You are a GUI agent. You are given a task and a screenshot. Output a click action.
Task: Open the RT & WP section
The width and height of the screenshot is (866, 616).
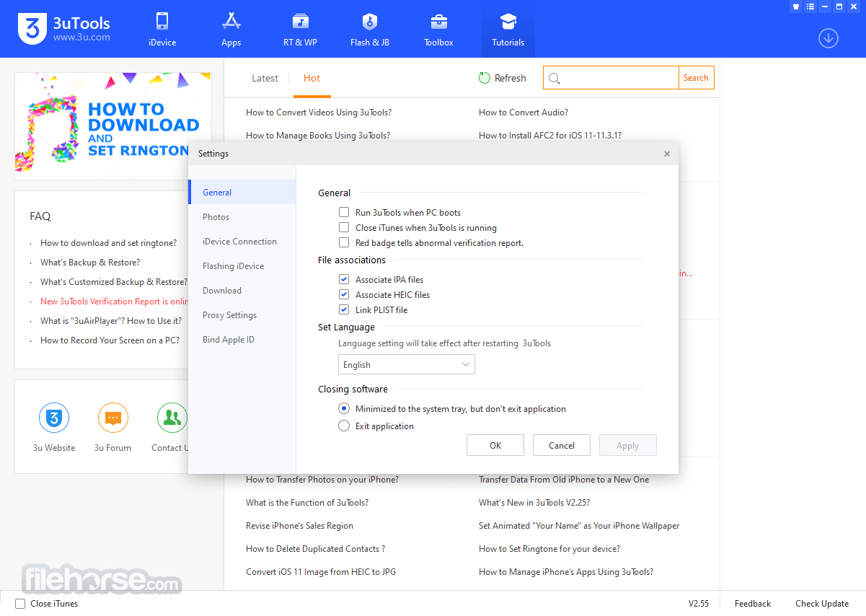point(300,30)
